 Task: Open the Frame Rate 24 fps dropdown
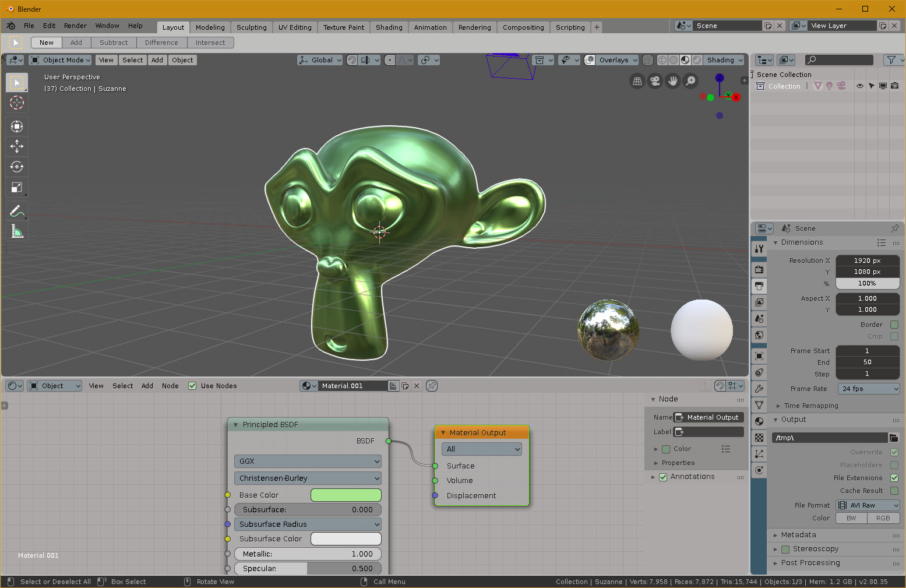pos(868,389)
